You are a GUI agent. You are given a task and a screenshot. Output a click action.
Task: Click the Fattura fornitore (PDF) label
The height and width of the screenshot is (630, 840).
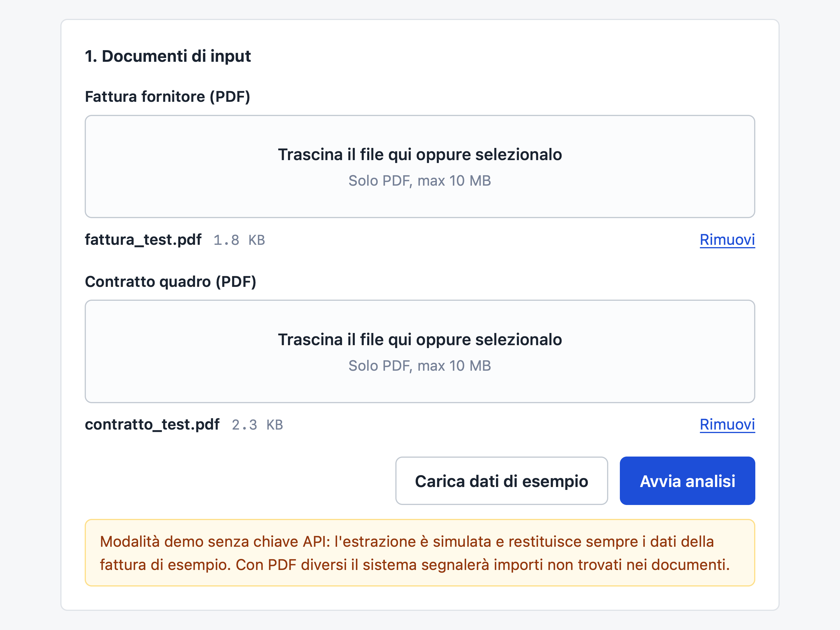click(167, 97)
